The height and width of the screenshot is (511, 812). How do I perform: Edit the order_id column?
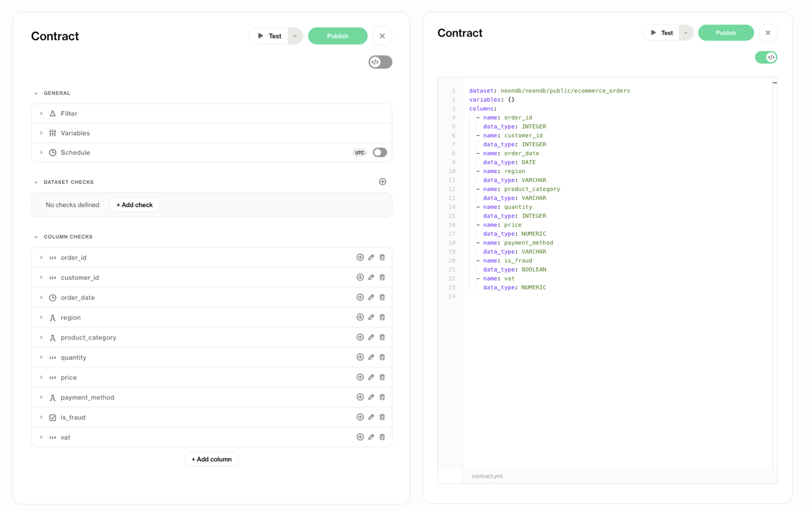371,257
